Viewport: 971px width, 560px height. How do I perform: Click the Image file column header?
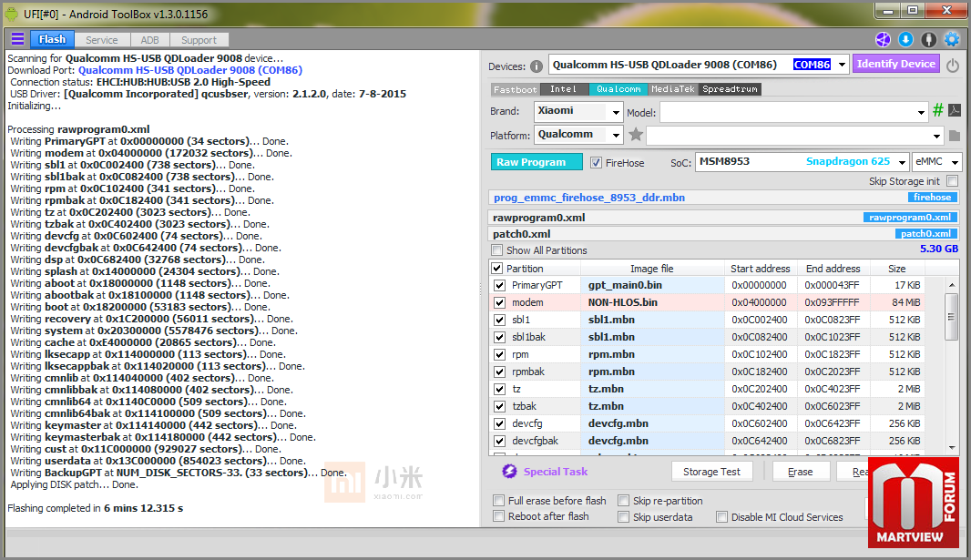pos(652,269)
